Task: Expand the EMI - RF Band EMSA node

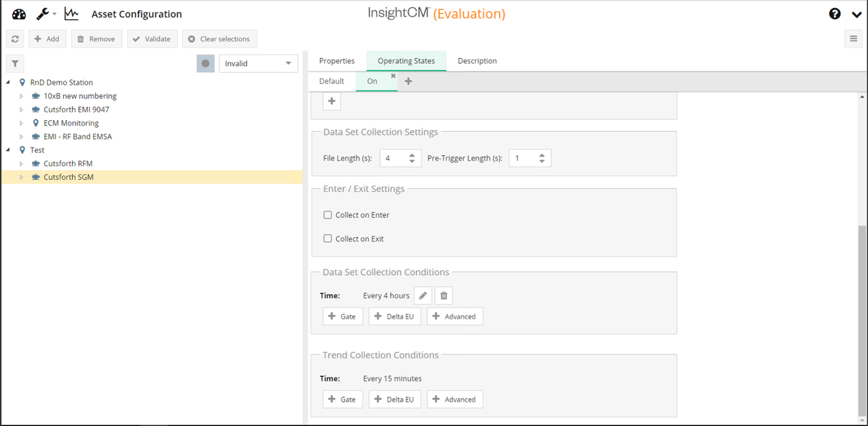Action: click(x=21, y=137)
